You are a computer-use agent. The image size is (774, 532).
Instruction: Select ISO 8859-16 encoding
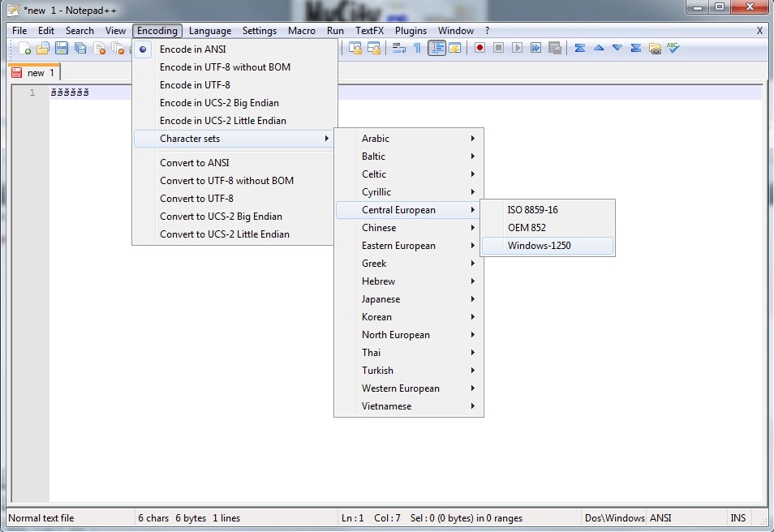click(548, 210)
